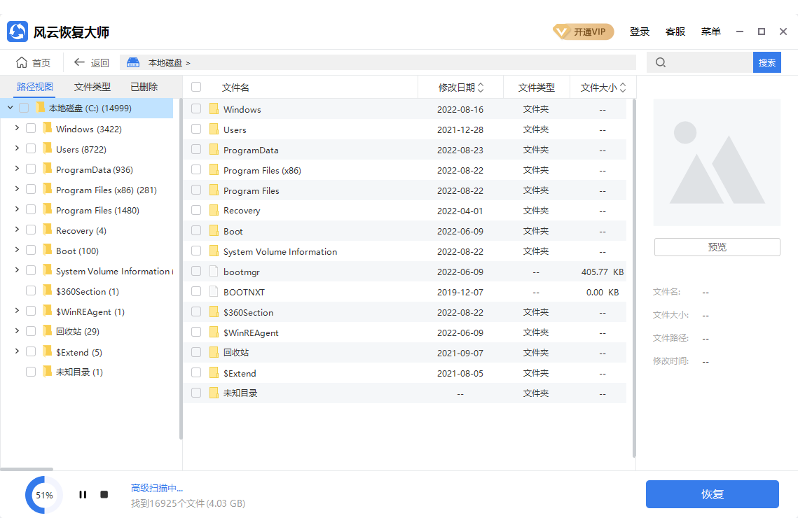The image size is (798, 532).
Task: Click the magnifier icon in search box
Action: coord(661,62)
